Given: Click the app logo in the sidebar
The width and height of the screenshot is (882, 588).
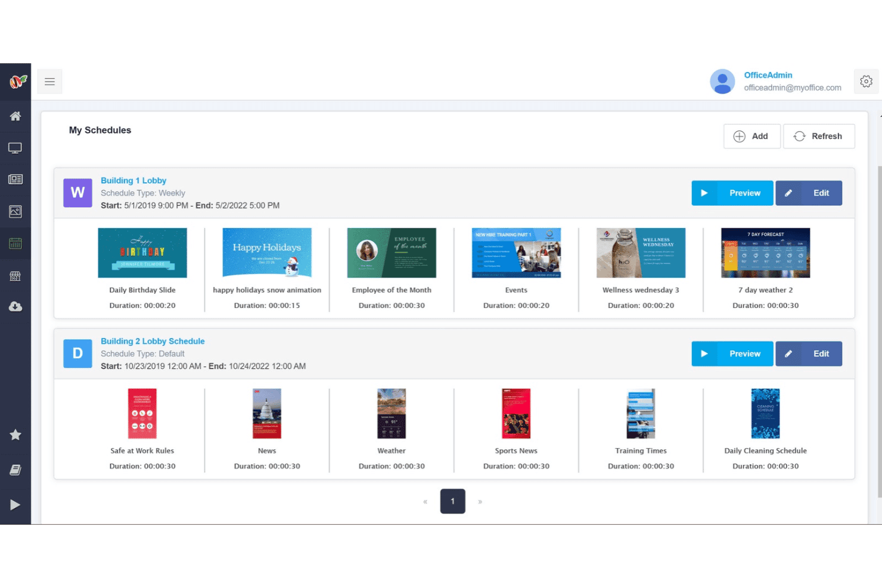Looking at the screenshot, I should 18,81.
